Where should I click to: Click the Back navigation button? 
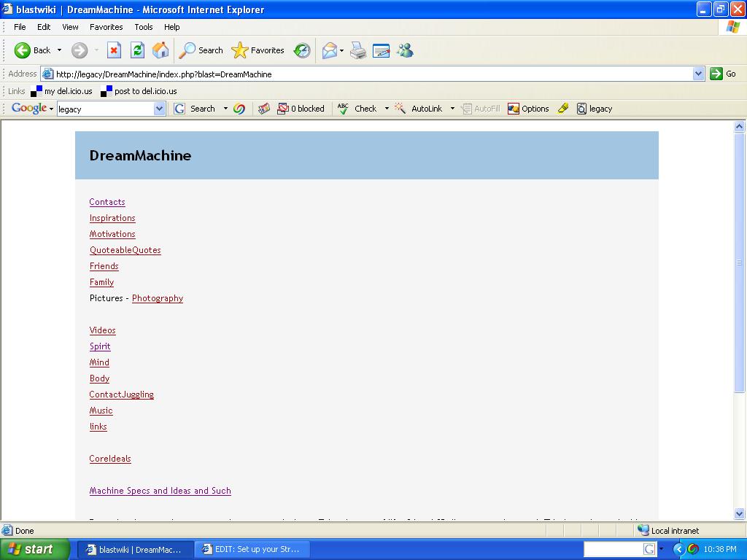tap(32, 50)
